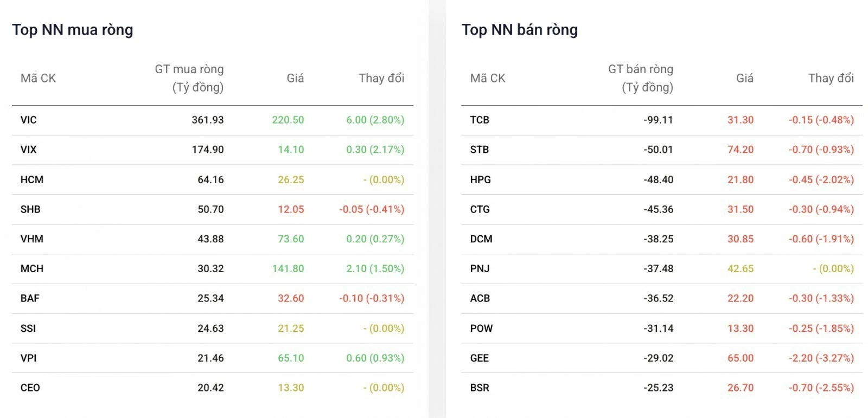Image resolution: width=868 pixels, height=418 pixels.
Task: Click POW change -0.25 (-1.85%)
Action: click(821, 328)
